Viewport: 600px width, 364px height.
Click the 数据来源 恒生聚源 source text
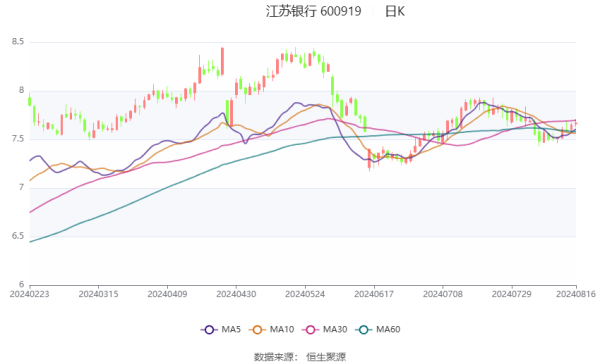pos(300,357)
